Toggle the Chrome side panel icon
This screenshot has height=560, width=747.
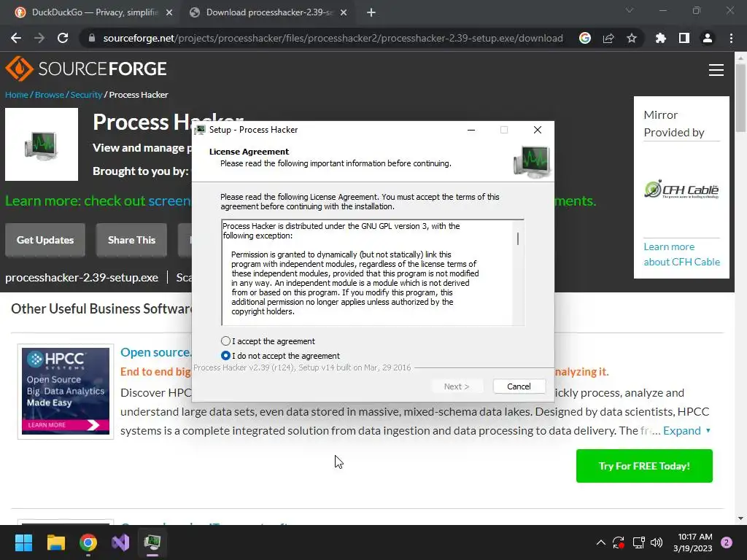coord(684,38)
